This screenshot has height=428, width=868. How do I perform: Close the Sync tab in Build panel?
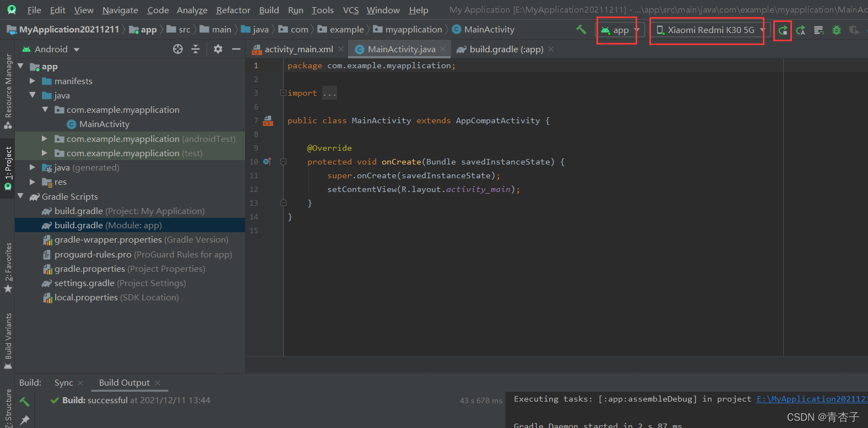tap(80, 383)
